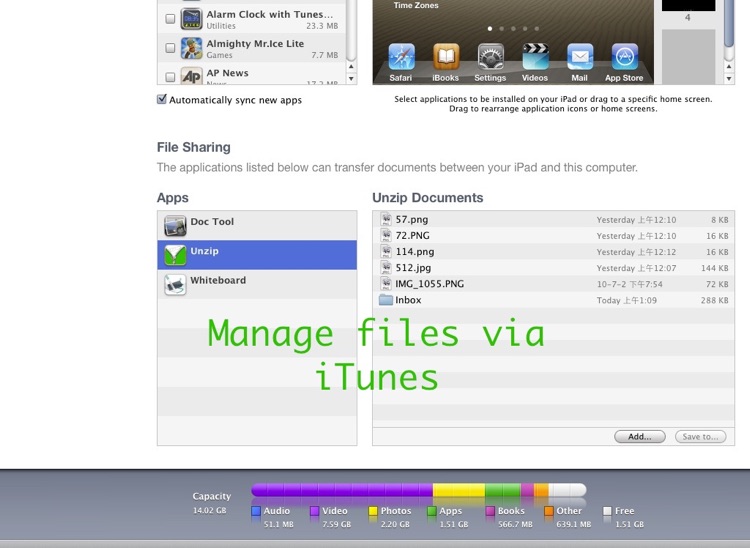Screen dimensions: 750x548
Task: Select the Mail icon in iPad dock
Action: (579, 57)
